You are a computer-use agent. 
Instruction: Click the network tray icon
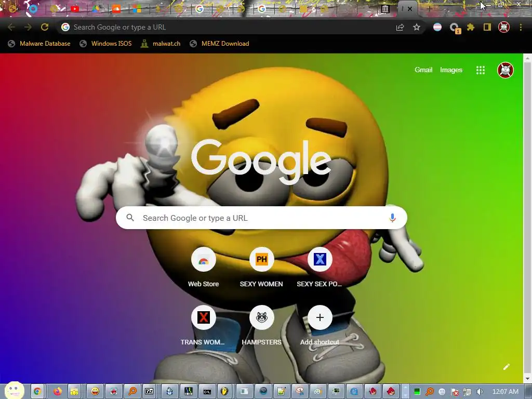click(467, 392)
